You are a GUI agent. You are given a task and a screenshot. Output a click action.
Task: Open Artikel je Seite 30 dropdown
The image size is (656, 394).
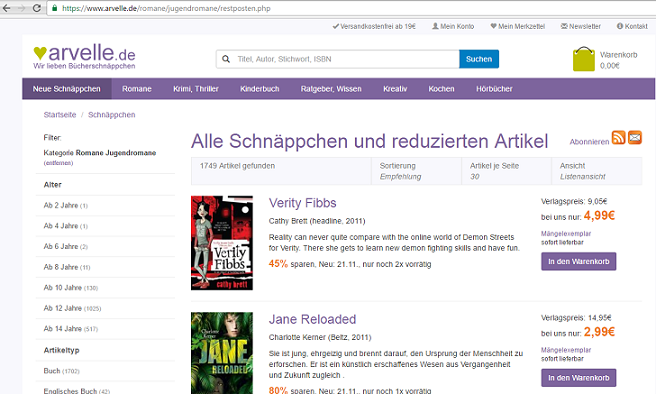tap(506, 171)
